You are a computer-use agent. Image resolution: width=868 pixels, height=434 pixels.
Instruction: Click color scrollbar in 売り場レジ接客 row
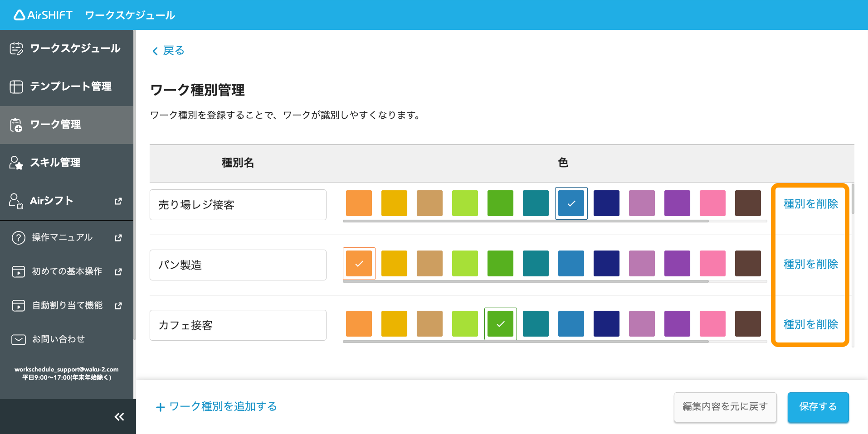(526, 221)
